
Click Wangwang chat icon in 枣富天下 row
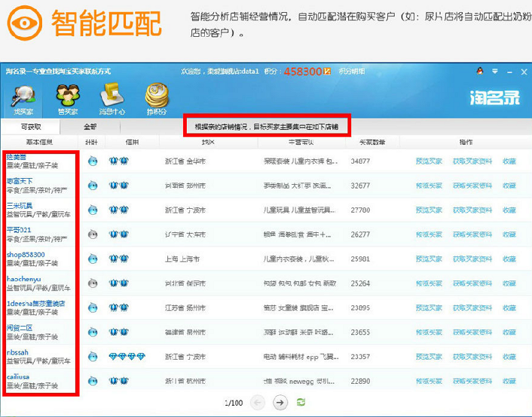[x=93, y=186]
